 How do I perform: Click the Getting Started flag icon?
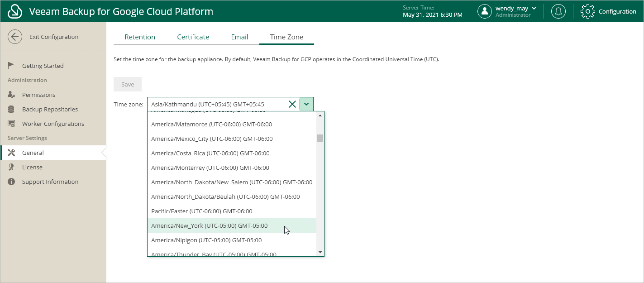click(x=11, y=66)
